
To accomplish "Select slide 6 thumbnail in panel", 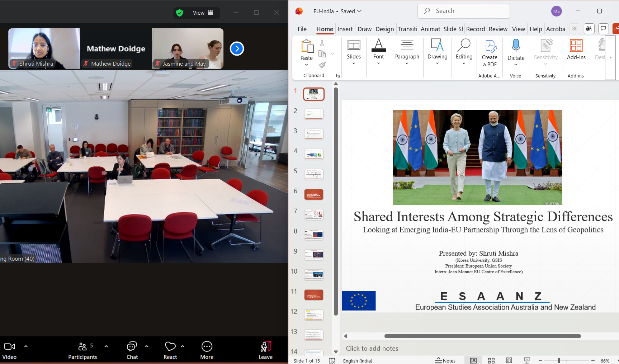I will pos(313,194).
